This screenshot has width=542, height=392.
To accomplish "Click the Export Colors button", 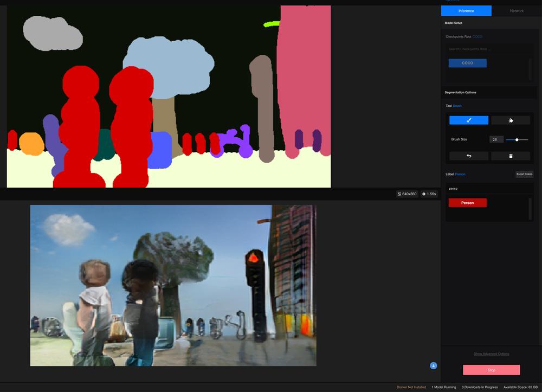I will [x=524, y=174].
